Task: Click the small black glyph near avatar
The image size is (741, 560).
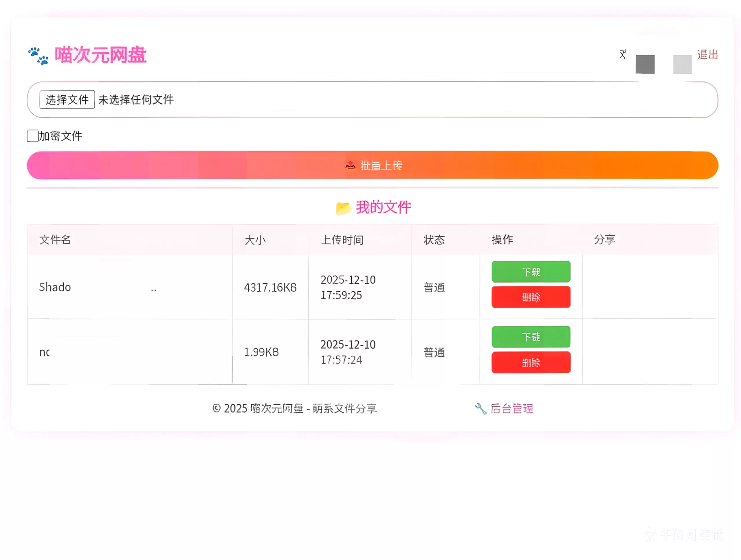Action: click(623, 54)
